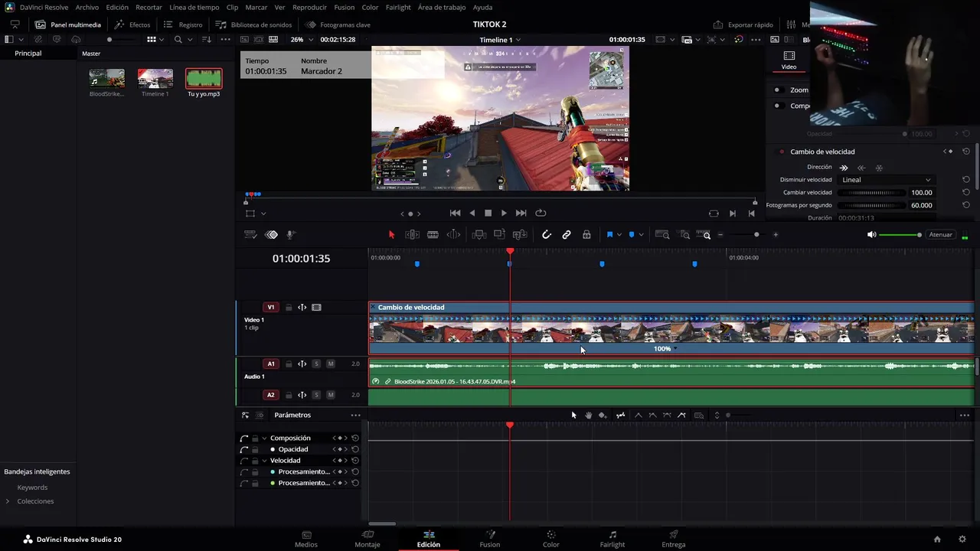The width and height of the screenshot is (980, 551).
Task: Click the voiceover microphone icon
Action: (x=291, y=235)
